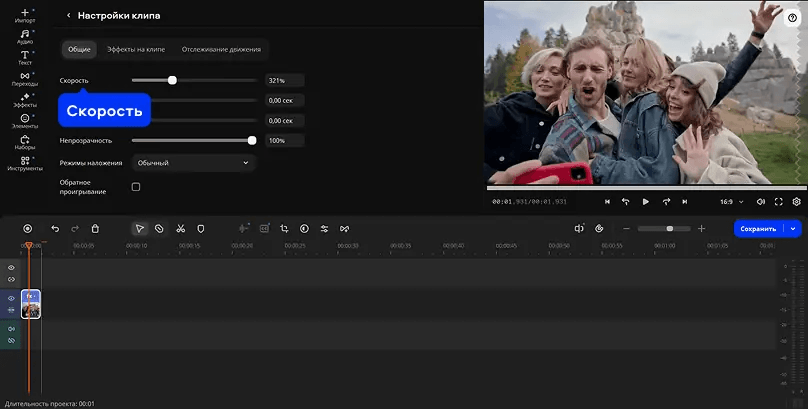The height and width of the screenshot is (409, 808).
Task: Toggle visibility eye on top track
Action: 12,268
